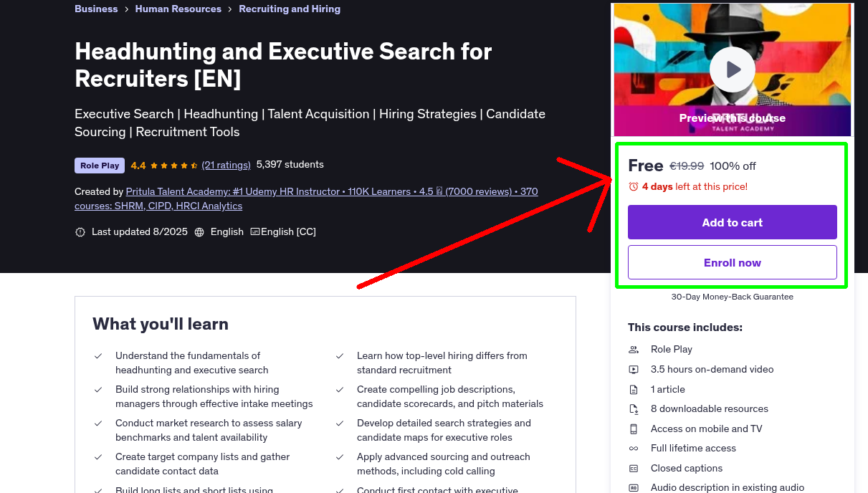Image resolution: width=868 pixels, height=493 pixels.
Task: Click the Role Play badge
Action: (100, 166)
